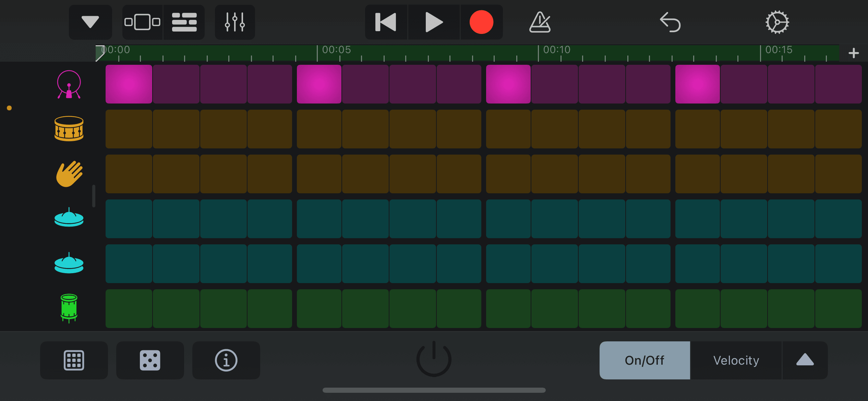Screen dimensions: 868x401
Task: Expand the step edit modes arrow
Action: click(x=805, y=360)
